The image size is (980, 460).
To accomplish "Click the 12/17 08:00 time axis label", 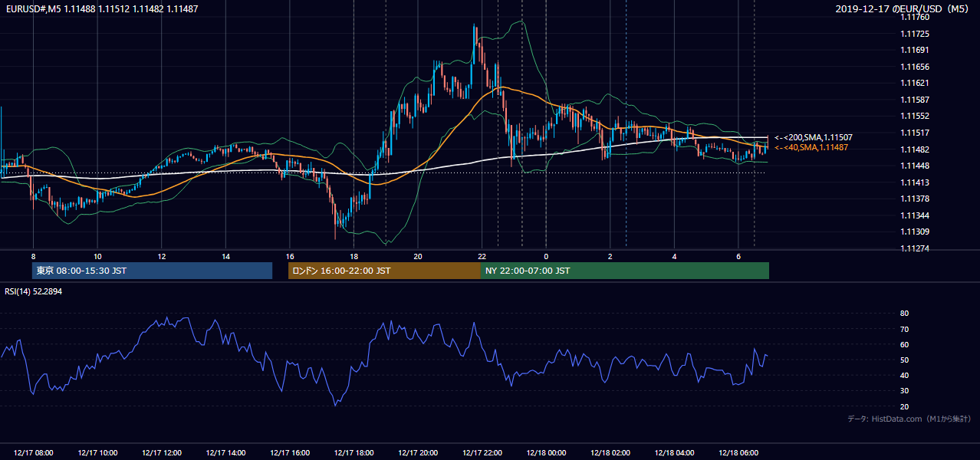I will click(x=33, y=453).
